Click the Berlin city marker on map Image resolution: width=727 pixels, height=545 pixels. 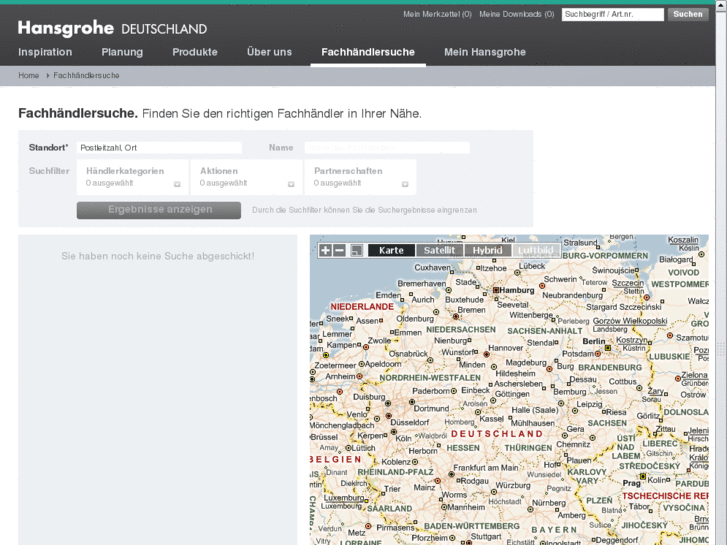pyautogui.click(x=608, y=347)
